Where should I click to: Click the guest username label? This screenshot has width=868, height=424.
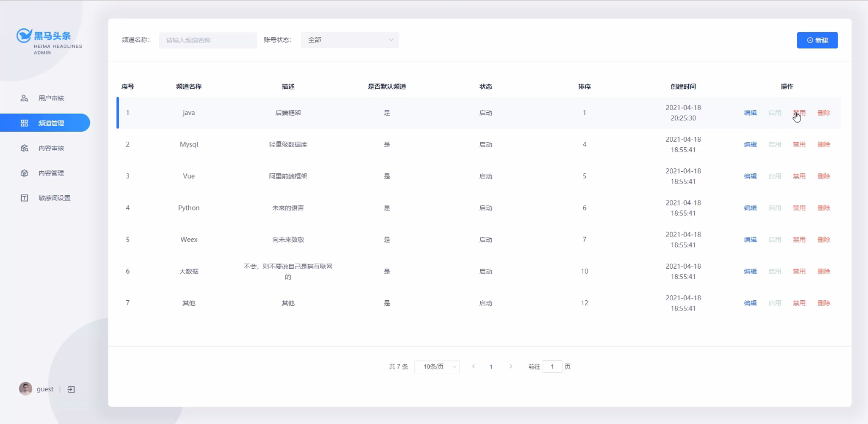(45, 389)
